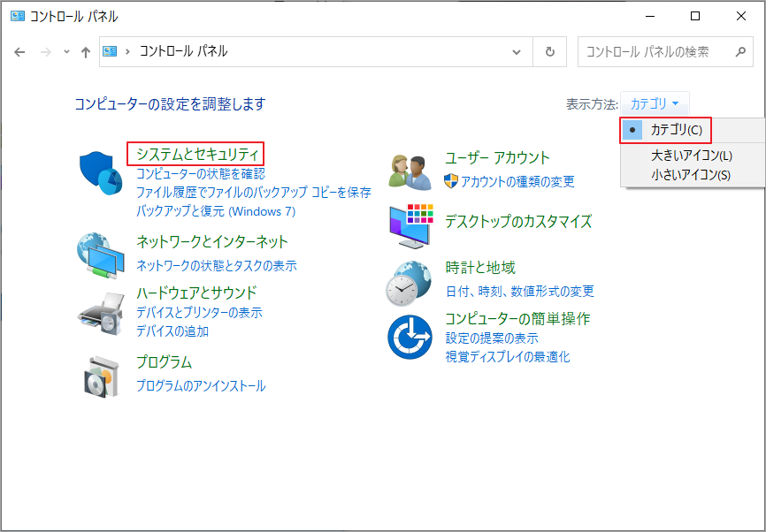Viewport: 766px width, 532px height.
Task: Open プログラム category heading
Action: (x=165, y=362)
